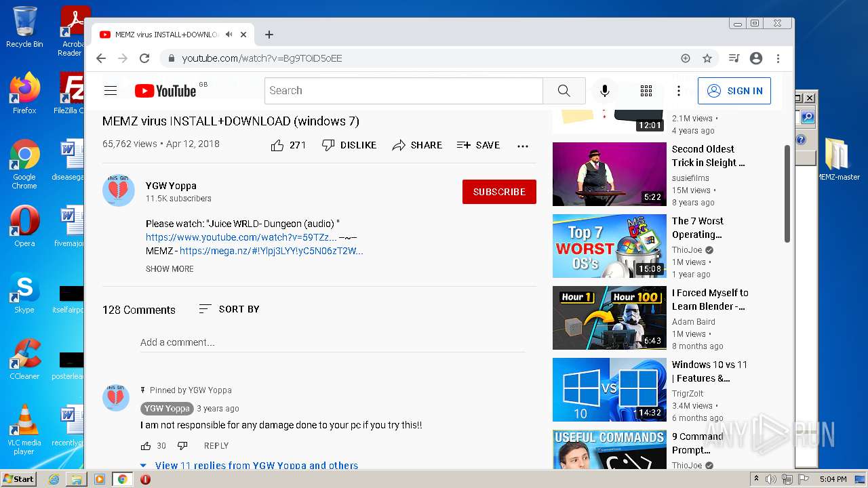The height and width of the screenshot is (488, 868).
Task: Save the video to a playlist
Action: click(x=478, y=145)
